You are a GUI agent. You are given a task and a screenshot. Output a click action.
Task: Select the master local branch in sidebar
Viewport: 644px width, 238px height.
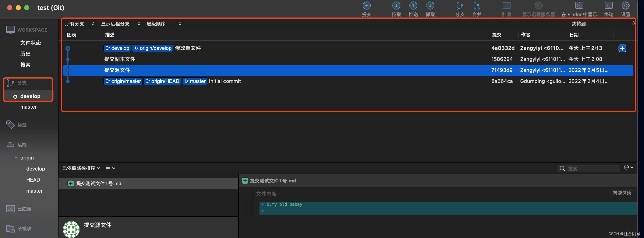pos(28,107)
